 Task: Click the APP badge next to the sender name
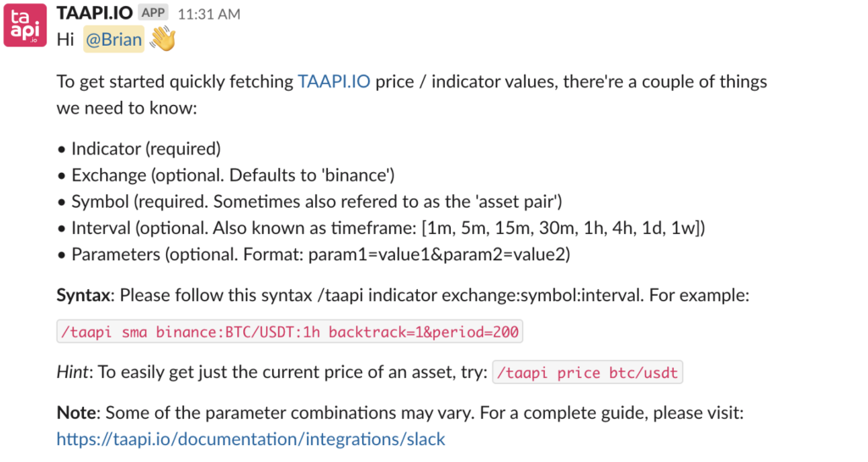[153, 12]
